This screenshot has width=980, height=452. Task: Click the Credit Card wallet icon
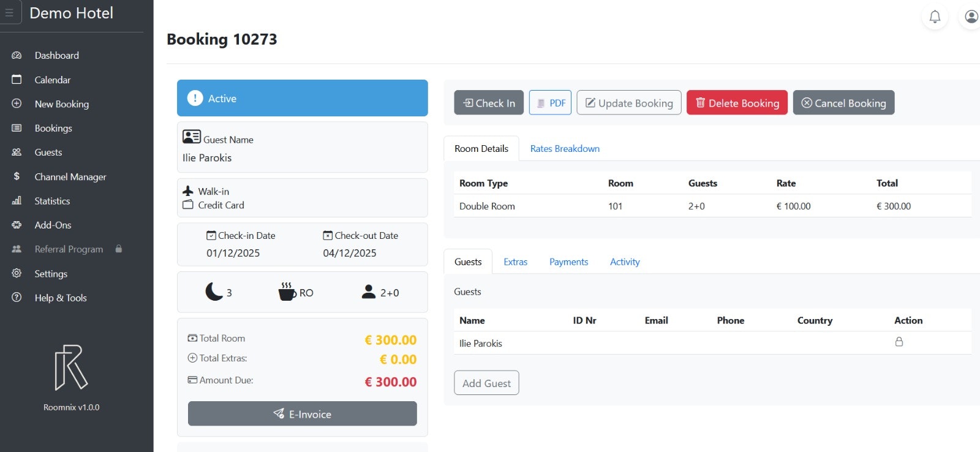[x=188, y=205]
